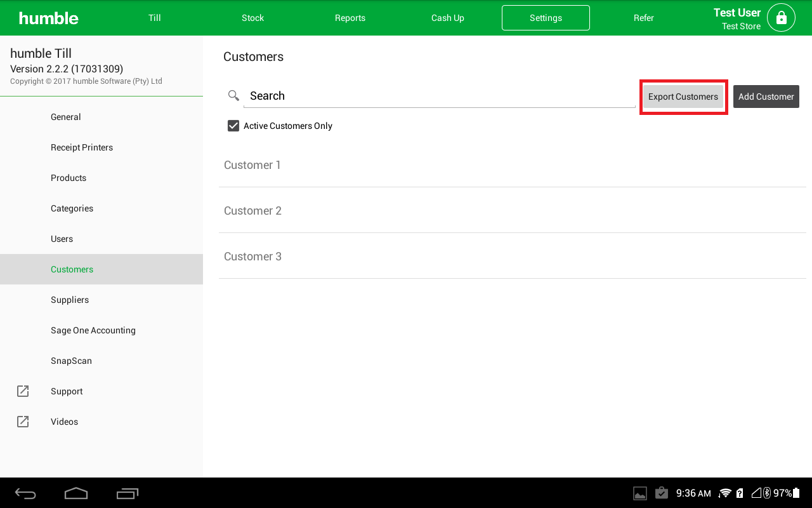The height and width of the screenshot is (508, 812).
Task: Open the Cash Up tab
Action: coord(448,18)
